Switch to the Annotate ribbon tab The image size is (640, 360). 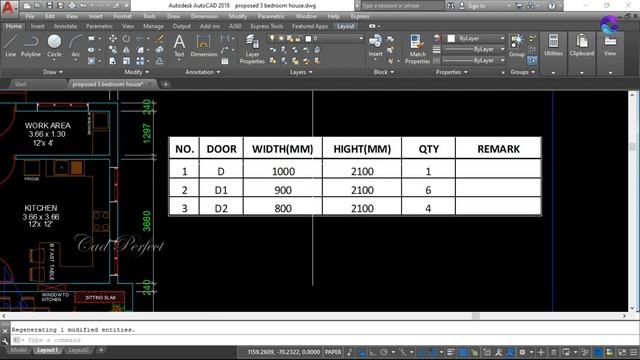pyautogui.click(x=65, y=26)
